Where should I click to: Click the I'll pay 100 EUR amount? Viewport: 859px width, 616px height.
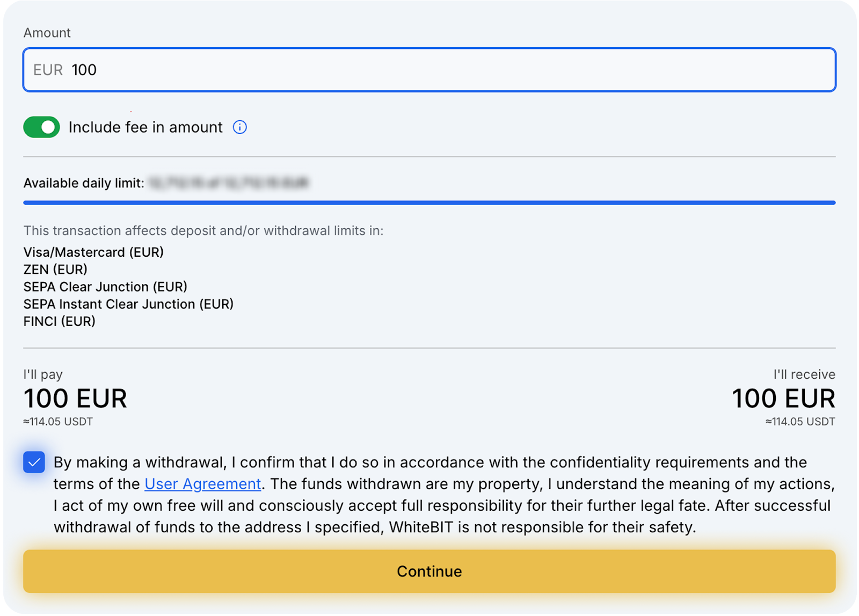tap(75, 398)
